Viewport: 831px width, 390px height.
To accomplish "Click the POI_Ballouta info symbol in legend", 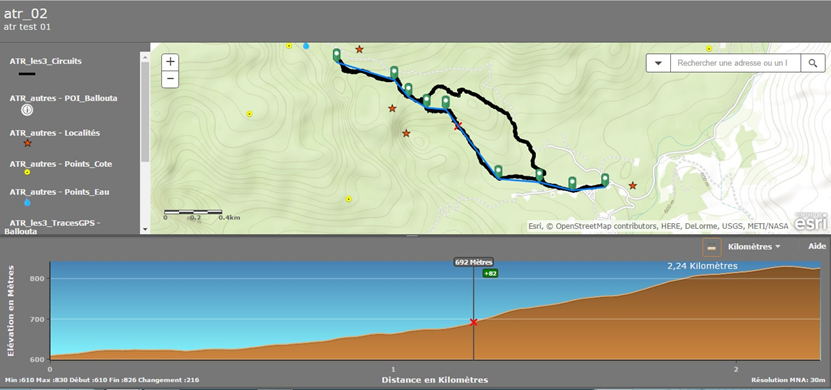I will coord(27,110).
